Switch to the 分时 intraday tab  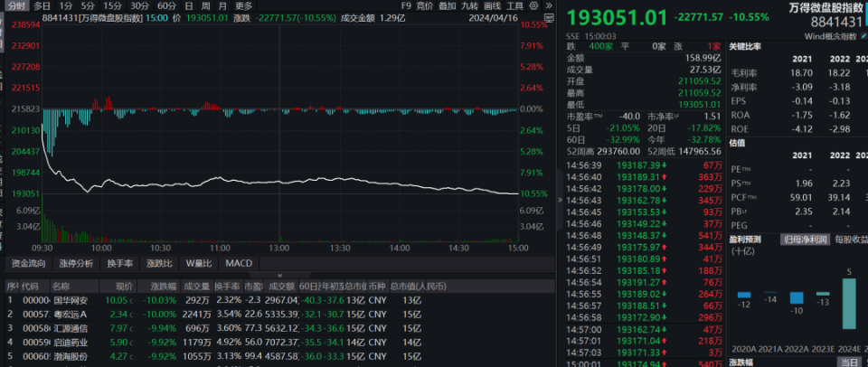click(x=16, y=6)
